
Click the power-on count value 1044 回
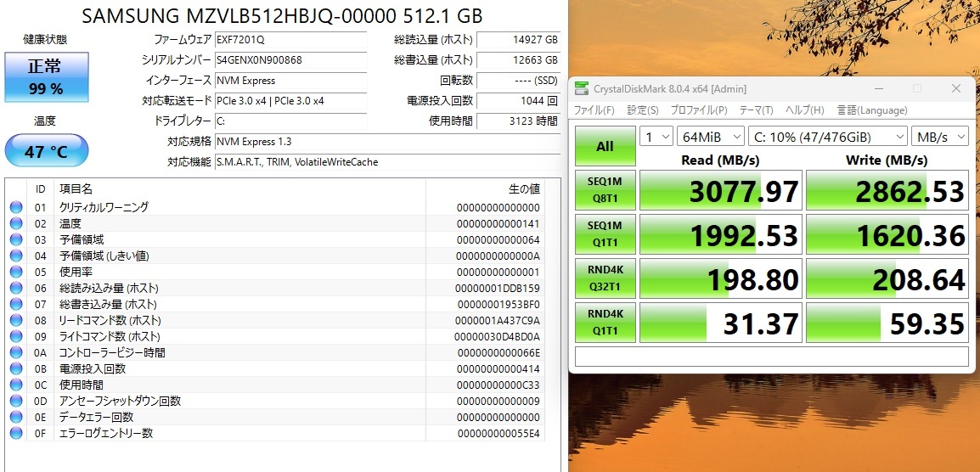pyautogui.click(x=518, y=101)
